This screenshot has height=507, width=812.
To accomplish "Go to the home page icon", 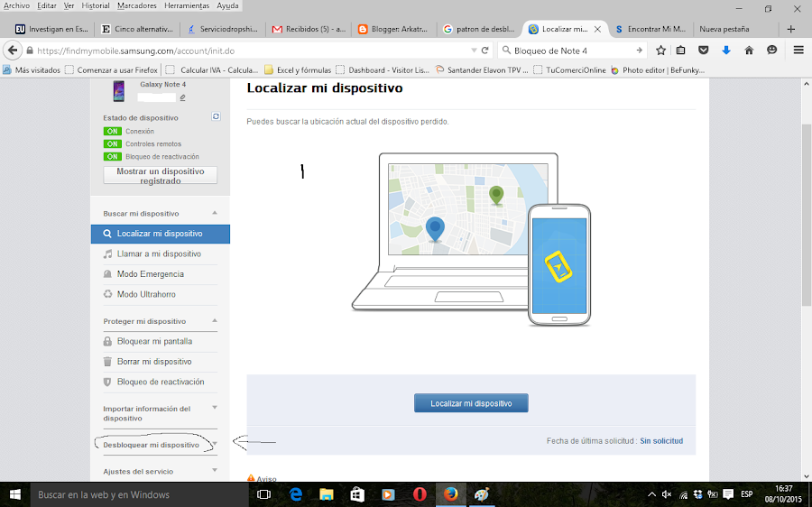I will (749, 51).
